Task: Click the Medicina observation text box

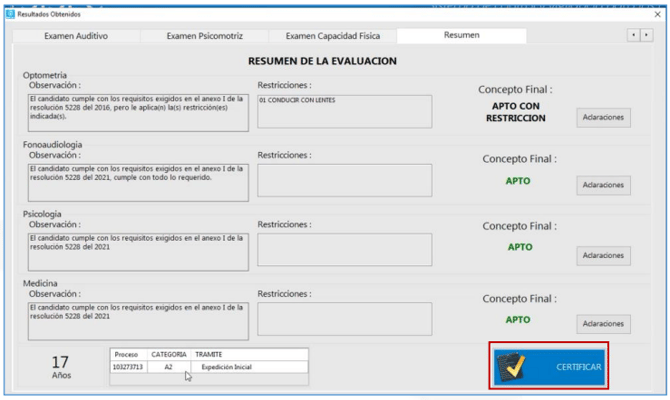Action: coord(138,321)
